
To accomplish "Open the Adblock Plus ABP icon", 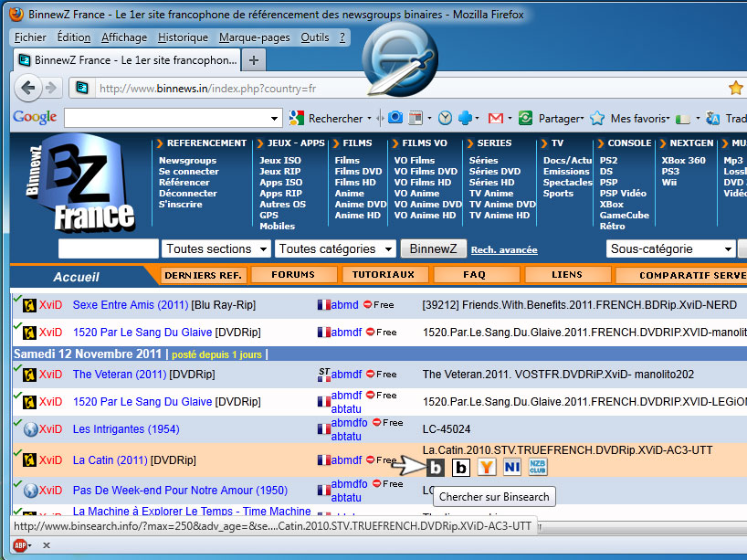I will point(20,545).
